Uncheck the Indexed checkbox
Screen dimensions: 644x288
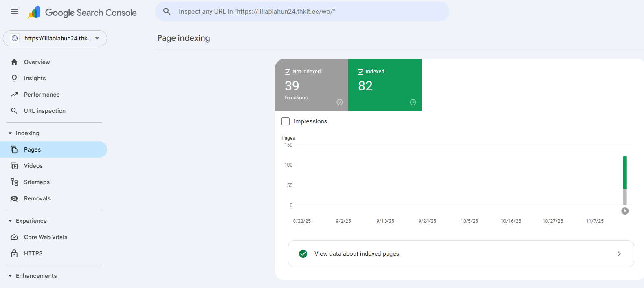pos(360,72)
